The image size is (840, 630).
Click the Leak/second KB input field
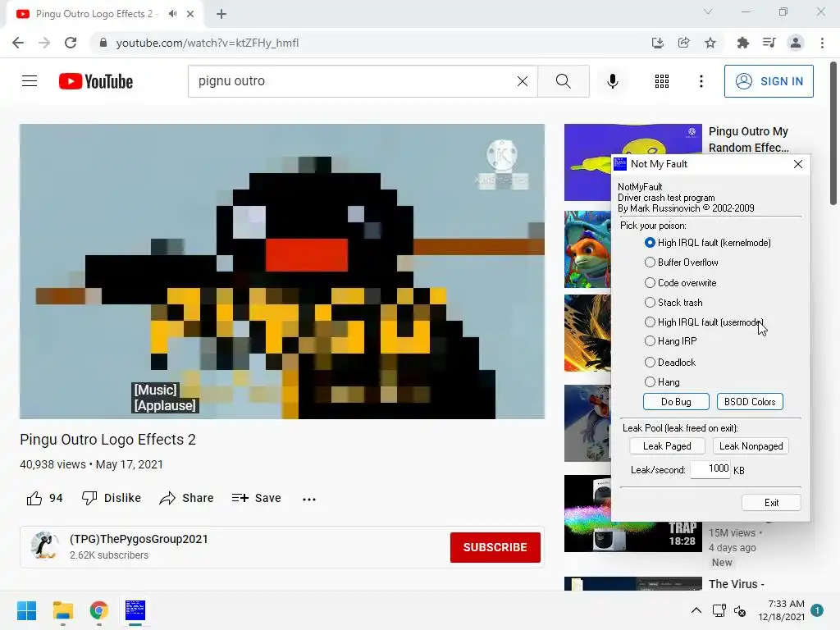click(x=710, y=469)
